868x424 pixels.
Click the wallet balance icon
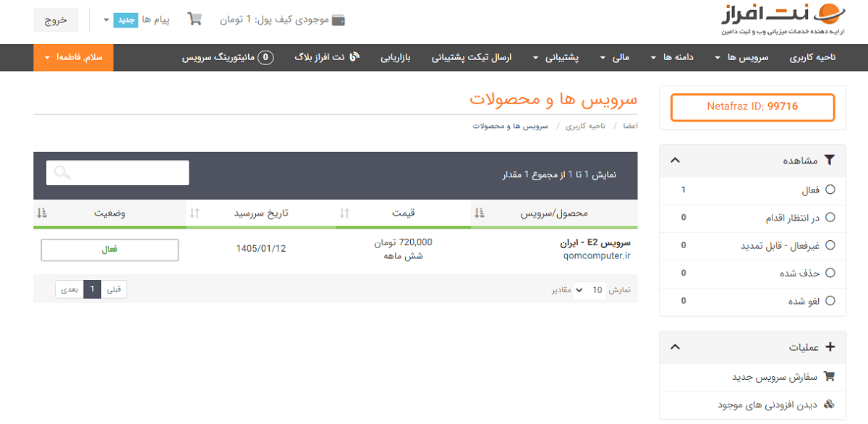tap(338, 20)
